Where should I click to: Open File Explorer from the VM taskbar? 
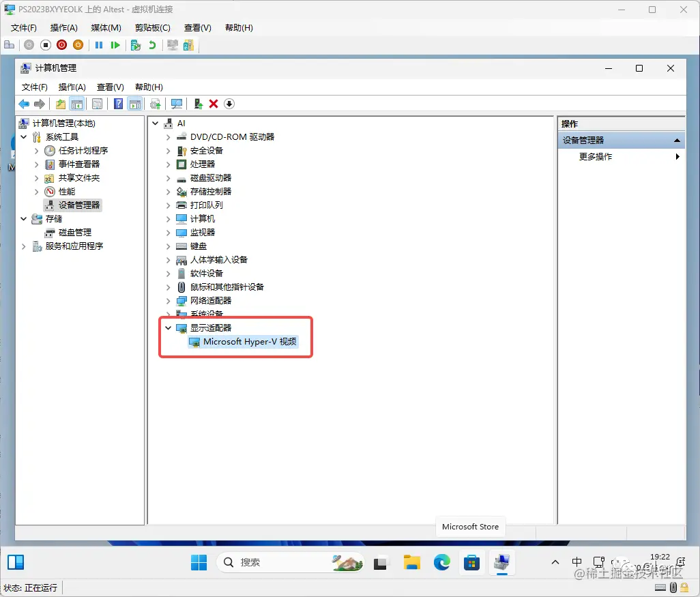click(411, 563)
